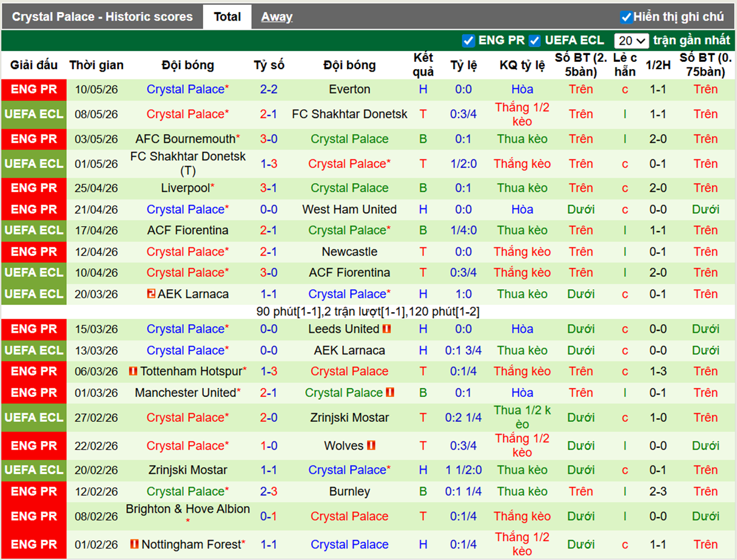This screenshot has height=560, width=737.
Task: Click the date 13/03/26
Action: pos(96,350)
